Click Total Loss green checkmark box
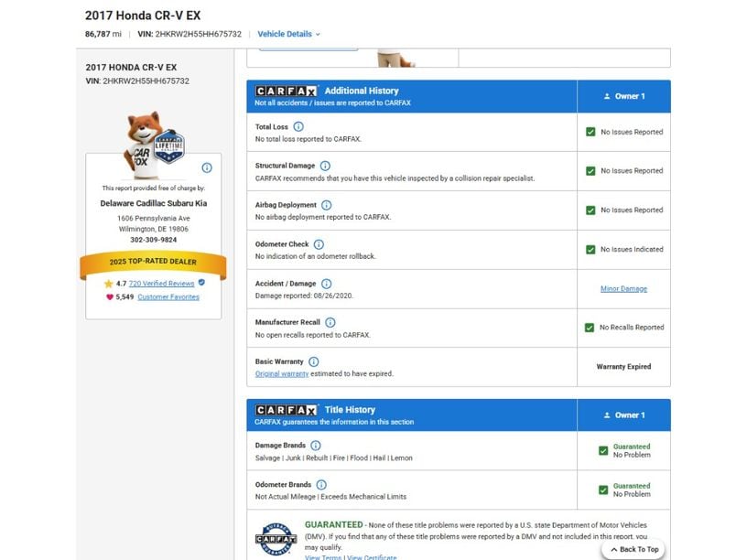The height and width of the screenshot is (560, 747). point(590,132)
